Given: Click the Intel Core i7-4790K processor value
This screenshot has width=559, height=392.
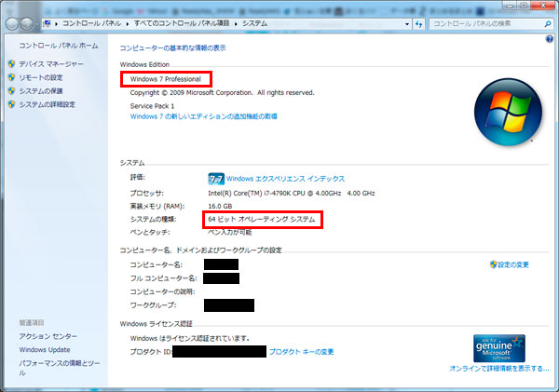Looking at the screenshot, I should point(292,193).
